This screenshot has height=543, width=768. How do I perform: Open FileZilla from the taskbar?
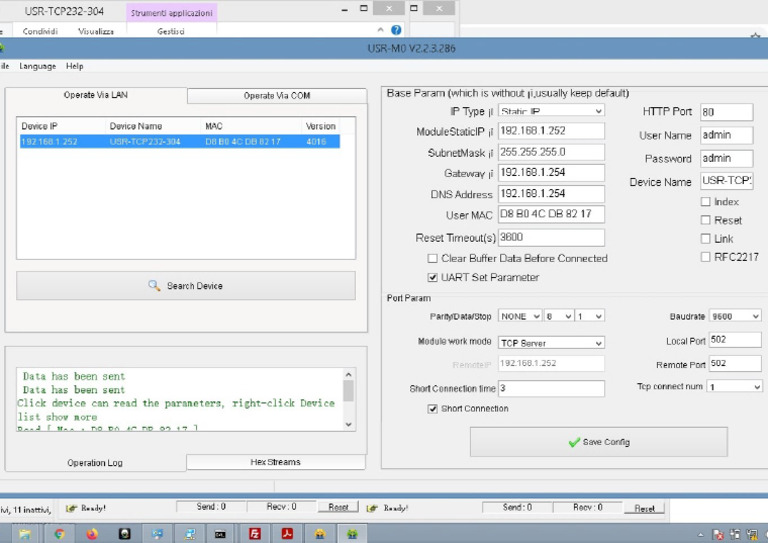255,533
